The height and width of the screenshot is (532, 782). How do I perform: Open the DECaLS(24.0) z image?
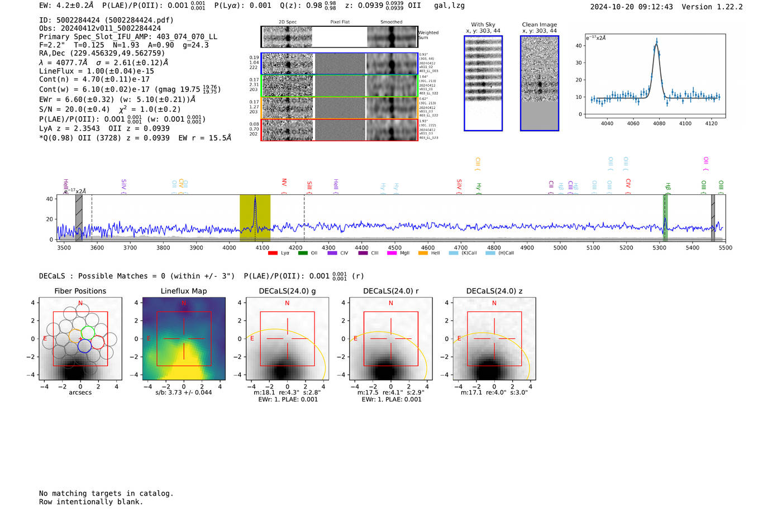point(494,339)
